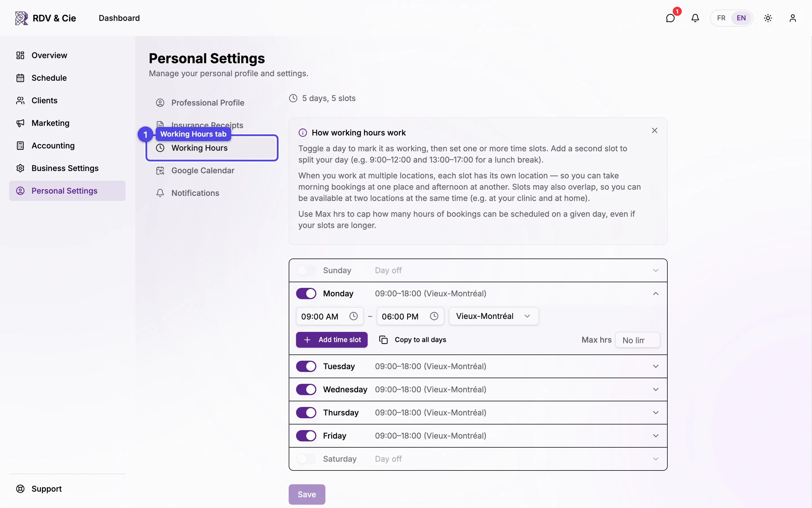Expand the Sunday row chevron
The height and width of the screenshot is (508, 812).
[x=656, y=270]
